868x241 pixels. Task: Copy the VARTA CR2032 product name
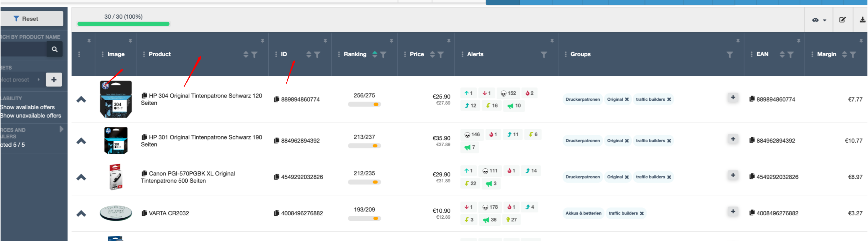point(144,213)
